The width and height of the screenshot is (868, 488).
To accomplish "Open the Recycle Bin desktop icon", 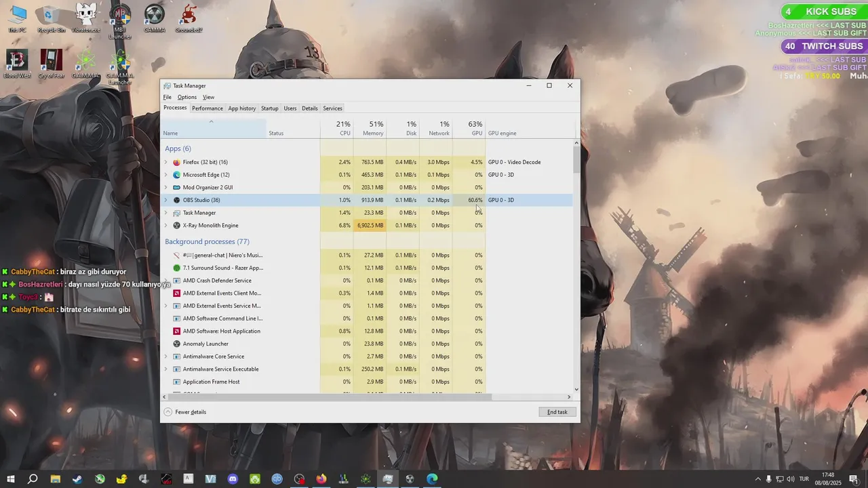I will [52, 18].
